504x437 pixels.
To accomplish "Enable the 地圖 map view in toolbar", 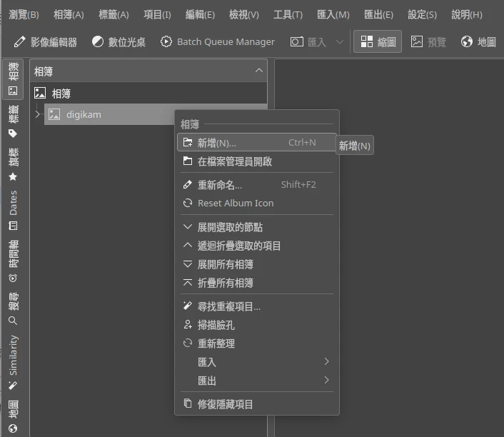I will (x=478, y=42).
